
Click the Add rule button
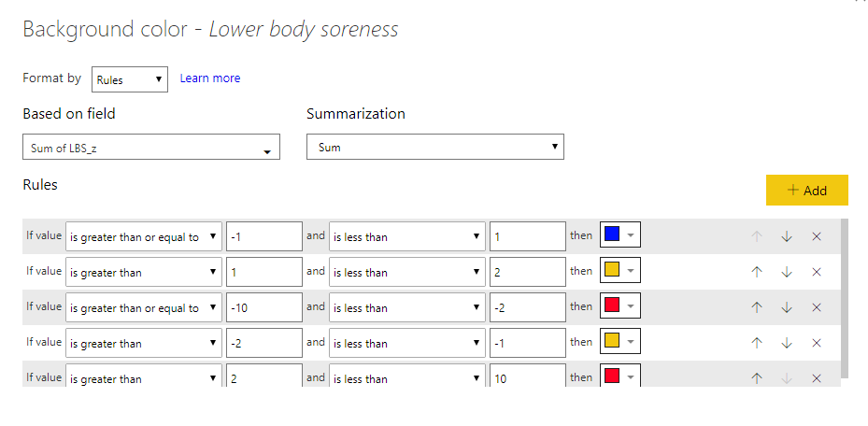click(806, 190)
